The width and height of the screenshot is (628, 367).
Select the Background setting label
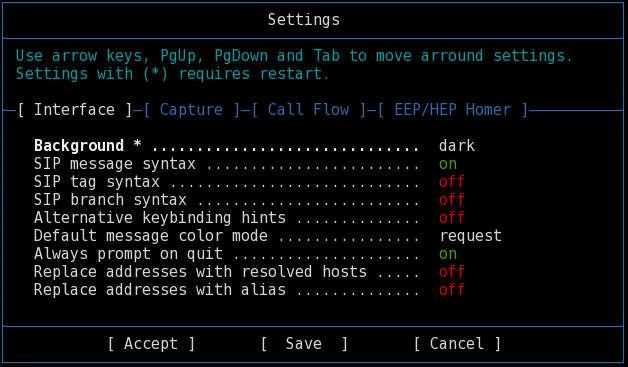[79, 146]
